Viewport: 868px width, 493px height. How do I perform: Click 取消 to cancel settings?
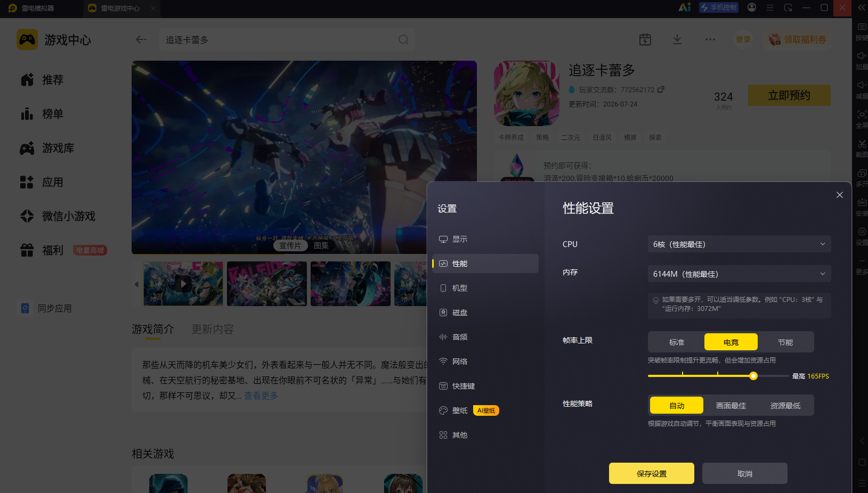tap(745, 473)
